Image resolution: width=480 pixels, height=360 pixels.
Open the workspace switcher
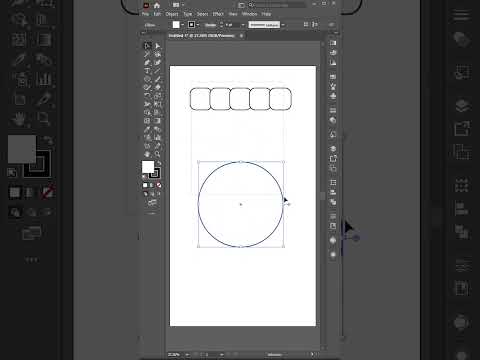coord(241,5)
